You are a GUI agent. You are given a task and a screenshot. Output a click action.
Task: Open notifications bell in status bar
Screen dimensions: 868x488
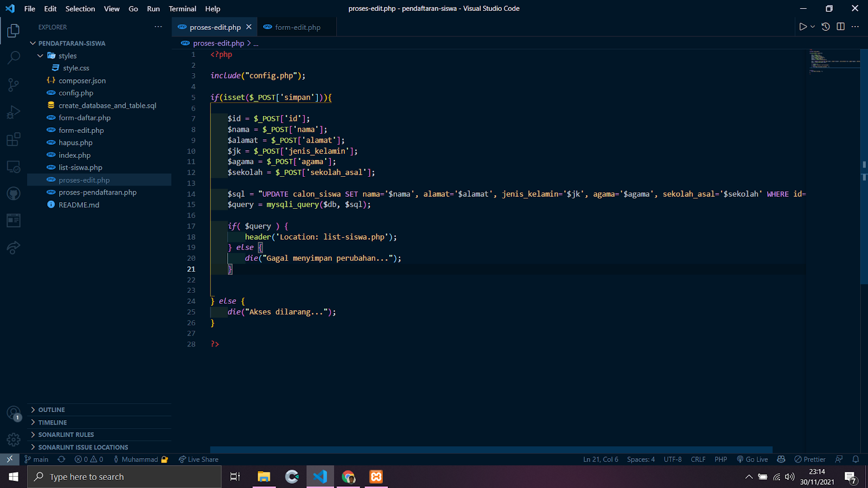[x=856, y=459]
